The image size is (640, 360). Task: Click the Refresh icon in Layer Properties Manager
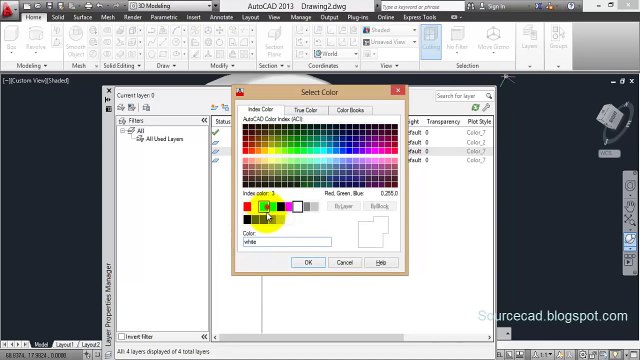point(476,107)
